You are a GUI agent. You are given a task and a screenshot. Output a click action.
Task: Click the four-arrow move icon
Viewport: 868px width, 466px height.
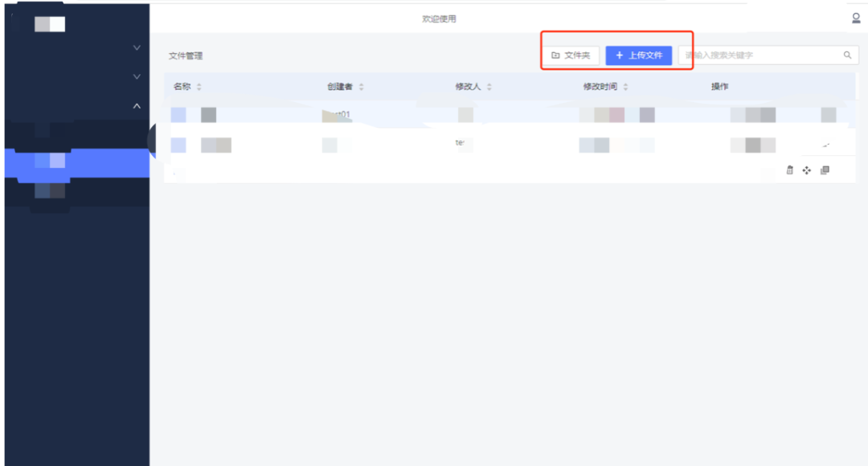[x=807, y=170]
